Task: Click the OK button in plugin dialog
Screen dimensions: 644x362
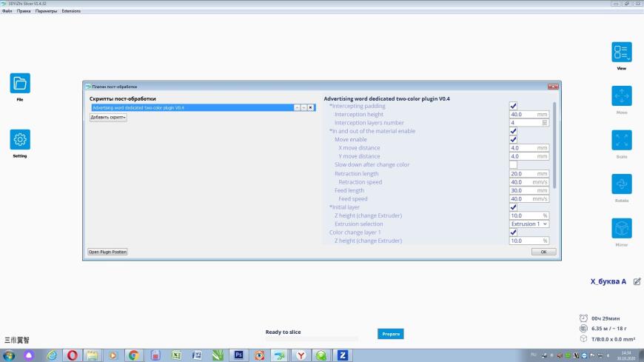Action: pyautogui.click(x=543, y=252)
